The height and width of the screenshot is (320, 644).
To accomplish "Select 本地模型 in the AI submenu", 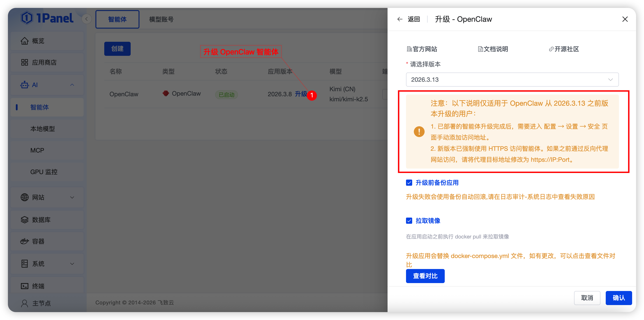I will coord(42,129).
